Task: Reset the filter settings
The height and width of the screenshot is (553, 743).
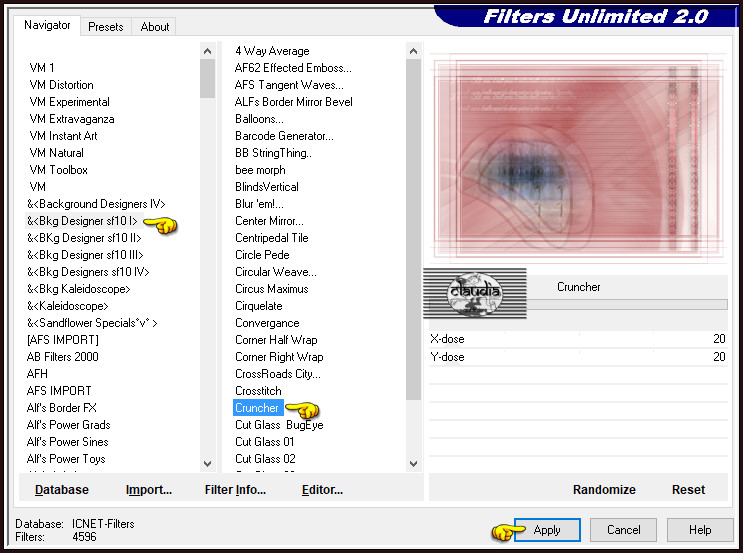Action: coord(688,490)
